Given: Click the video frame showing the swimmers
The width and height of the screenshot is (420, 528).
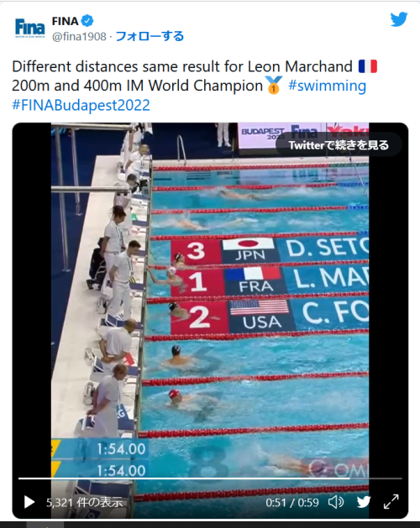Looking at the screenshot, I should (x=210, y=303).
